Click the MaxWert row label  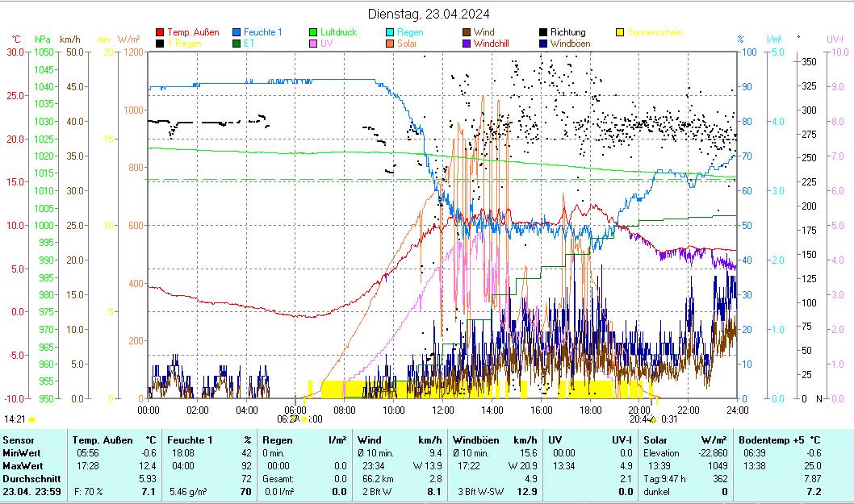(x=23, y=466)
